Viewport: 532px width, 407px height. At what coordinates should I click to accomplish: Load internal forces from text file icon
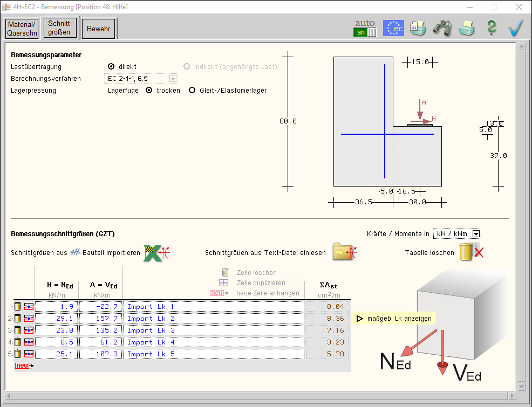[345, 252]
